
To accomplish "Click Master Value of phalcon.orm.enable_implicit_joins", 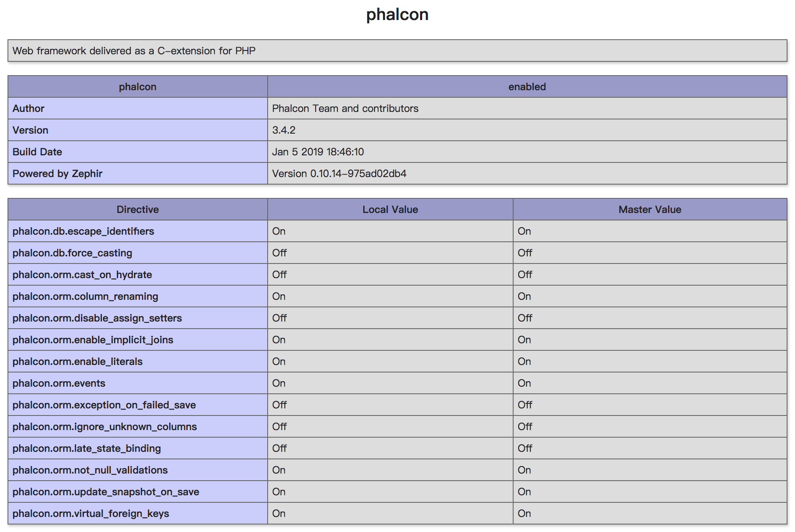I will point(524,340).
